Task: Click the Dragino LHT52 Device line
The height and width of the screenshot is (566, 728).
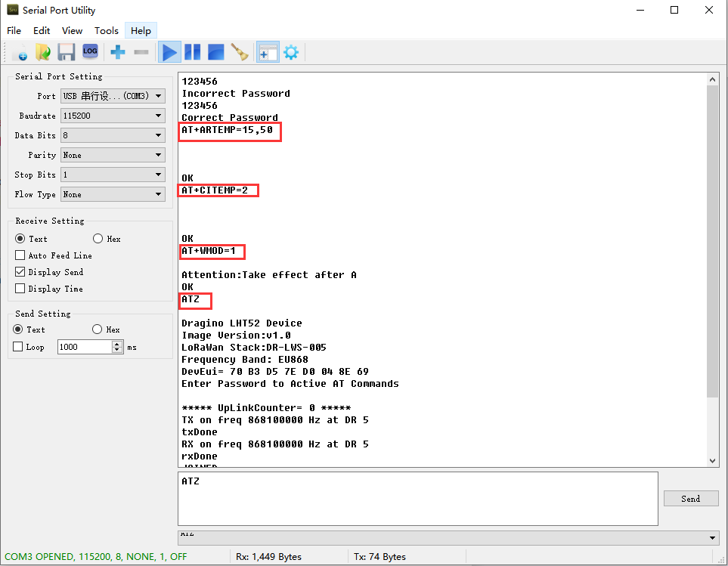Action: (241, 323)
